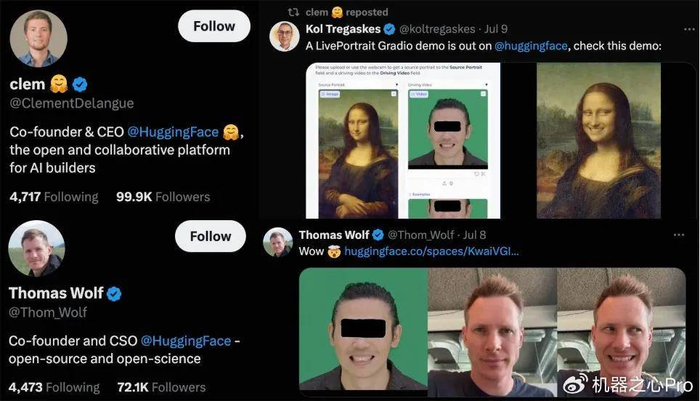Click the repost icon beside clem reposted
This screenshot has width=700, height=401.
point(293,12)
